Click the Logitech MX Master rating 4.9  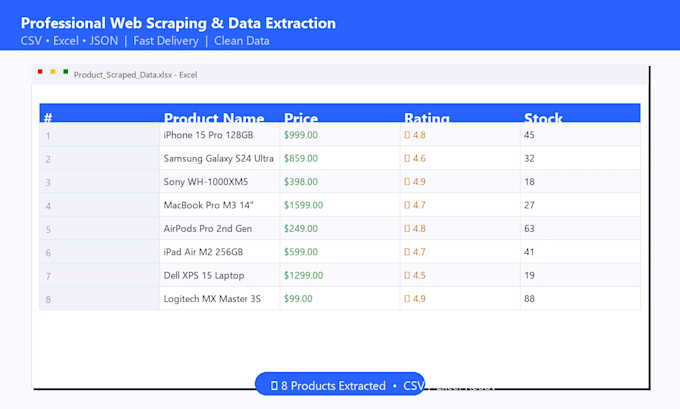tap(415, 299)
